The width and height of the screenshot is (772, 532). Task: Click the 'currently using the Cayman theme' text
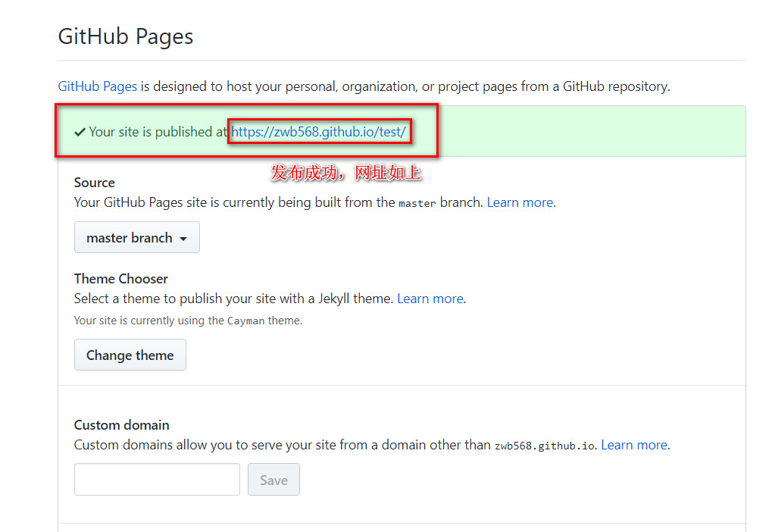pos(188,321)
